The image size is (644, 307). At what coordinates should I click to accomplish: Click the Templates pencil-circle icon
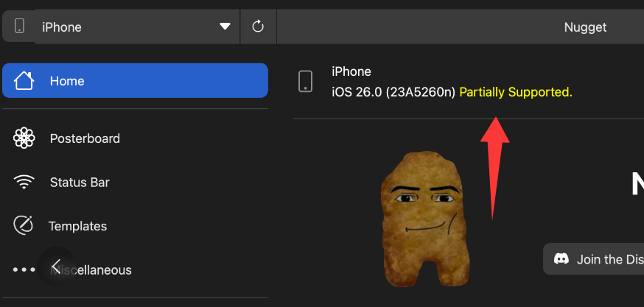click(x=24, y=225)
